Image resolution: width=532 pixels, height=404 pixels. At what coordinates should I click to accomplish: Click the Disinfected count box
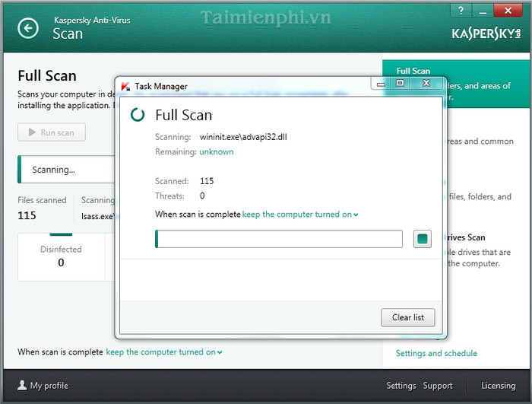pos(61,257)
